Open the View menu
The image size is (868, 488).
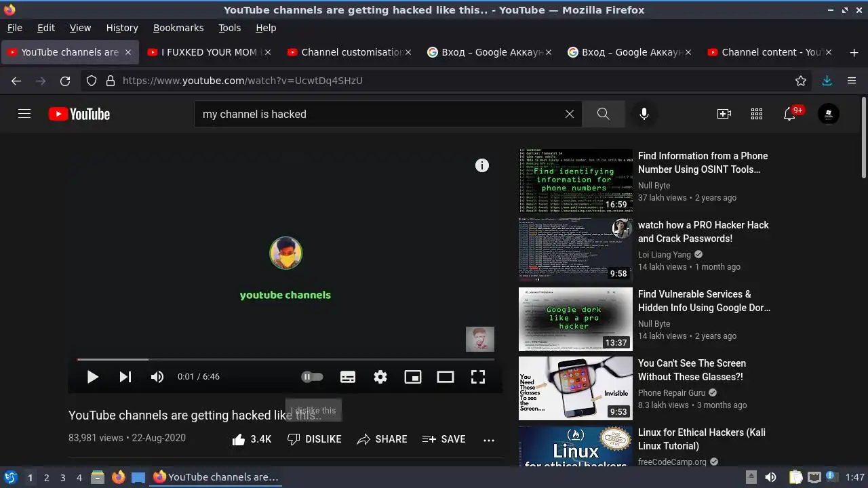tap(80, 28)
